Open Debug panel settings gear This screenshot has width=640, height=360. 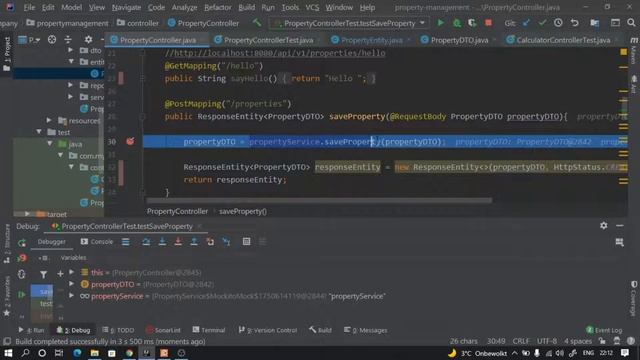click(604, 225)
